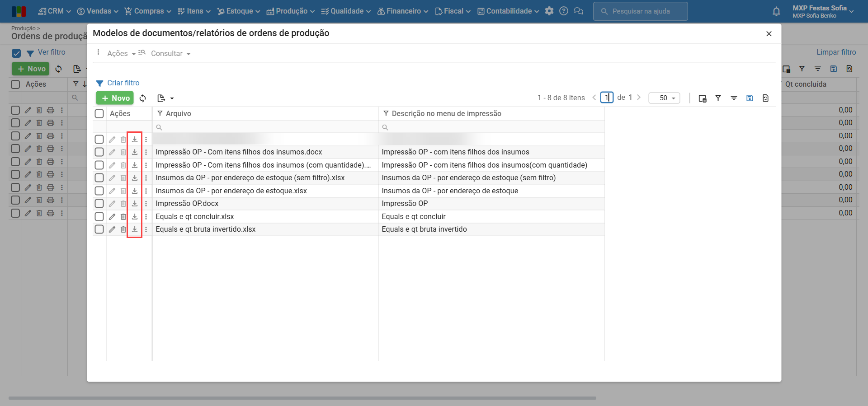Select checkbox for Equals e qt bruta invertido.xlsx row
This screenshot has height=406, width=868.
click(99, 229)
